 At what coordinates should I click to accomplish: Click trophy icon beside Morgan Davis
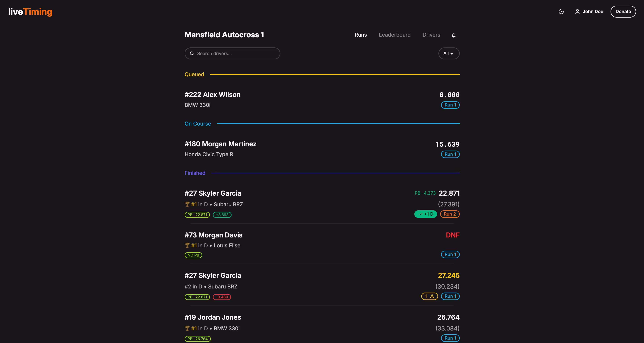pos(187,245)
